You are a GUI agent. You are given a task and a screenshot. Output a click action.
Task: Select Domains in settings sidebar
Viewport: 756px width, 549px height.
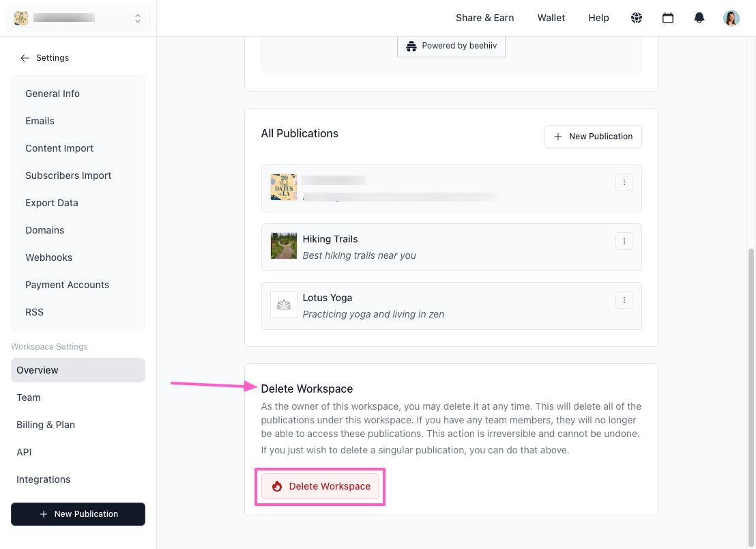coord(45,230)
